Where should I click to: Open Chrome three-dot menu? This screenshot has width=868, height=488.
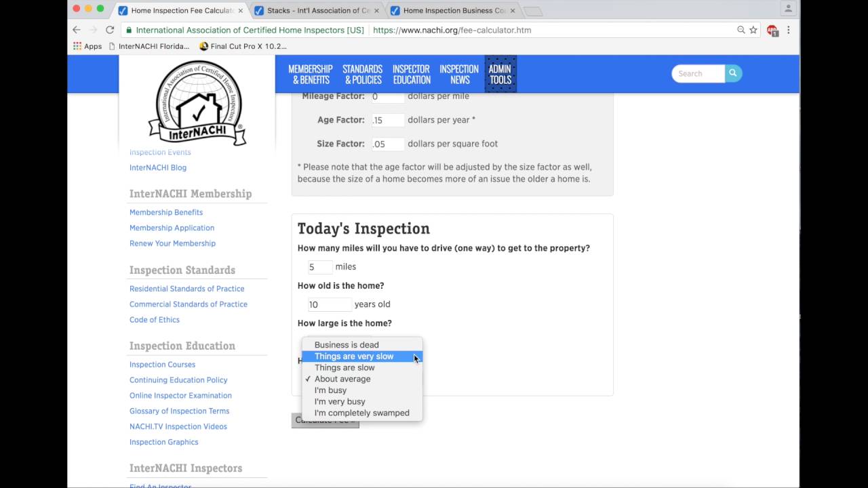pos(789,30)
